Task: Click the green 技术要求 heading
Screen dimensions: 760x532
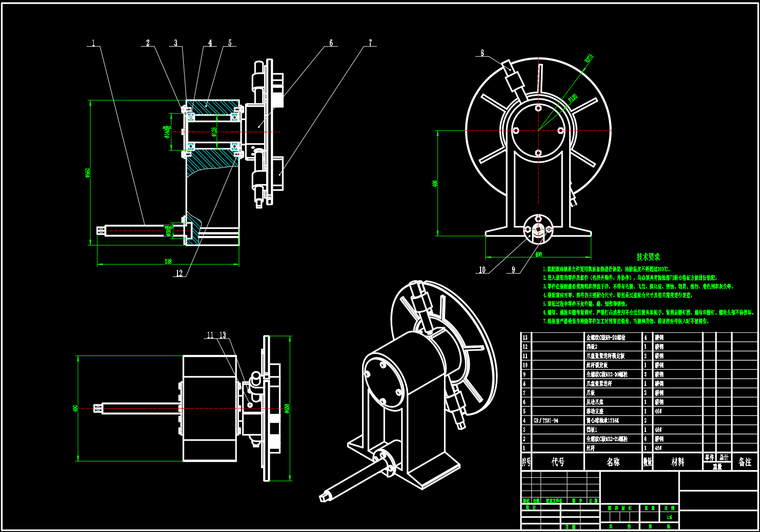Action: pyautogui.click(x=649, y=257)
